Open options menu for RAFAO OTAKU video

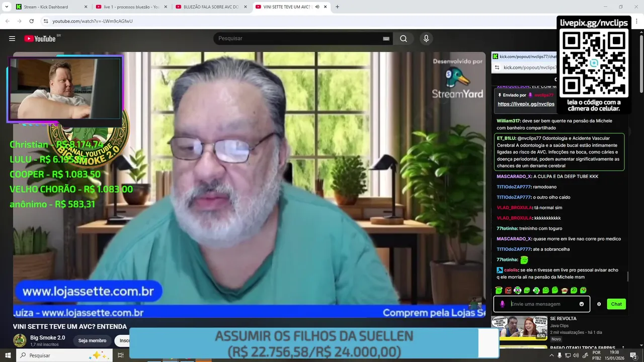tap(623, 348)
